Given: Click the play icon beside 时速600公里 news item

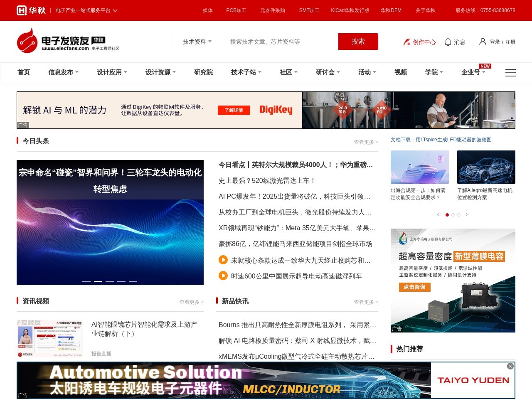Looking at the screenshot, I should point(223,276).
